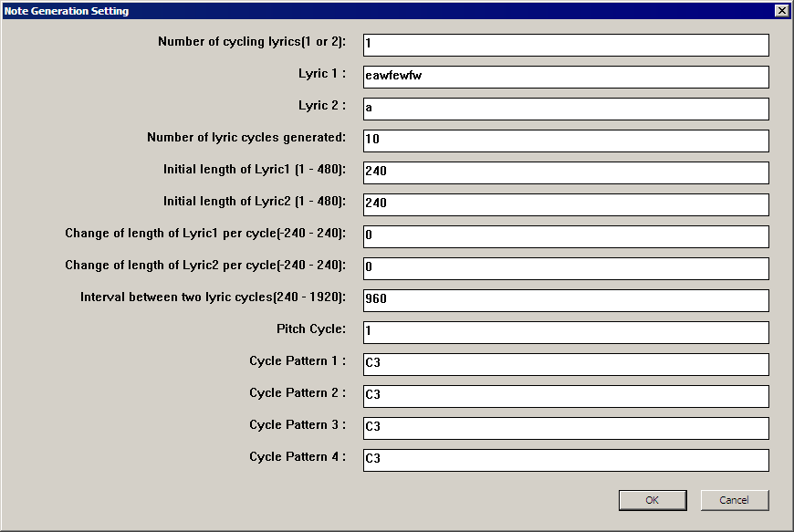Viewport: 794px width, 532px height.
Task: Click the Cycle Pattern 1 field
Action: click(x=566, y=364)
